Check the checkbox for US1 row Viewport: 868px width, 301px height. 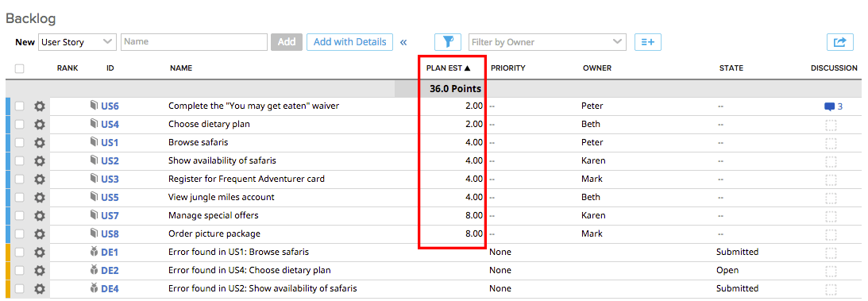(x=19, y=143)
